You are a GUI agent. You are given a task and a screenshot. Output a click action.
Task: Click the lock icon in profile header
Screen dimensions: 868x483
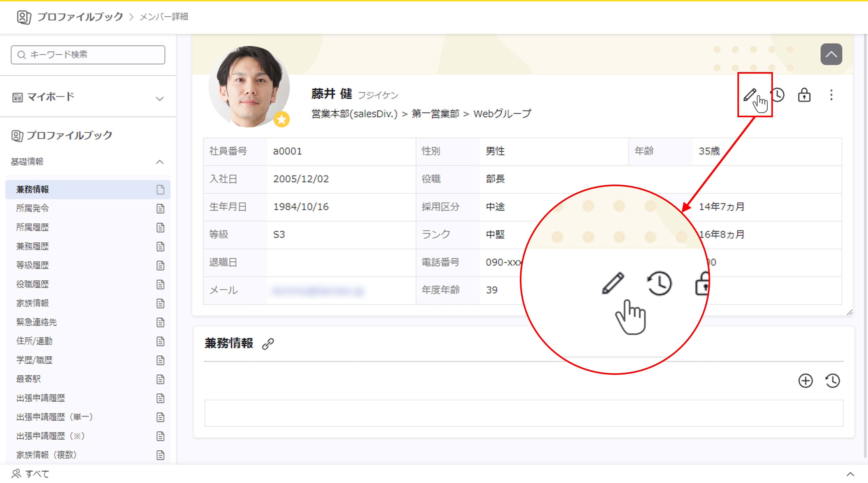804,95
